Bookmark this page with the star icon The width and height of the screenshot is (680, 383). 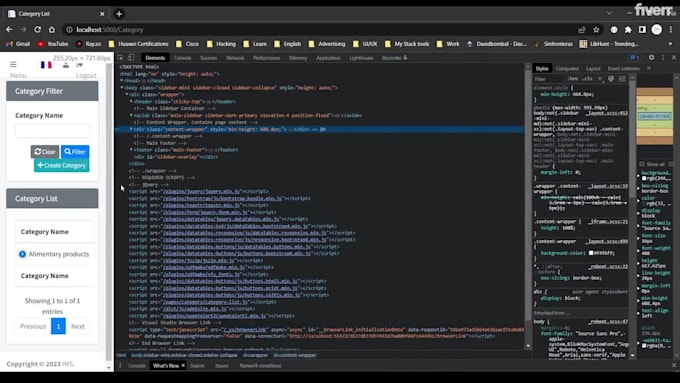[x=596, y=29]
